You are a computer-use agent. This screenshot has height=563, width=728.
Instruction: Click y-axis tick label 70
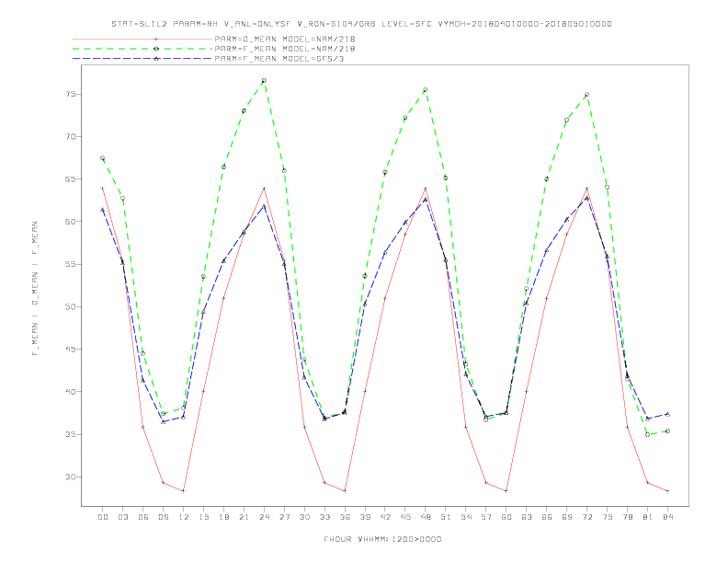(x=71, y=136)
